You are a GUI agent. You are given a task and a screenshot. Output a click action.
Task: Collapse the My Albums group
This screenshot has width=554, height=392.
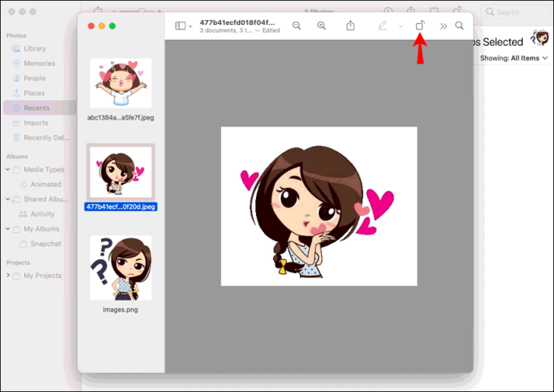coord(8,229)
